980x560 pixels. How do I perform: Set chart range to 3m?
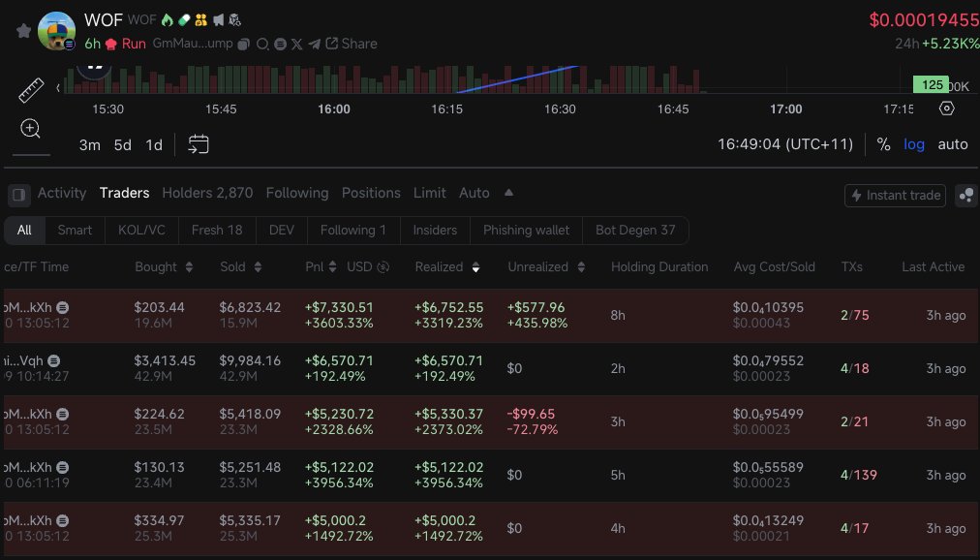(89, 145)
